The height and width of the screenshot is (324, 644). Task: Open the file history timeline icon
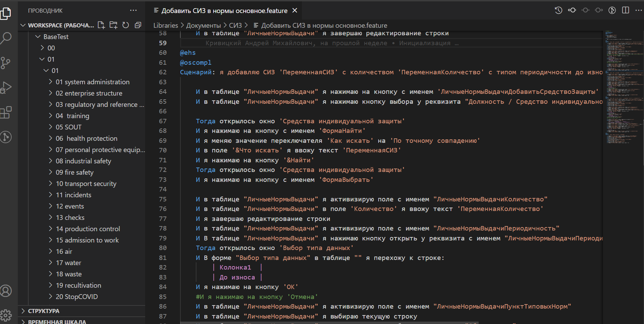(x=558, y=10)
